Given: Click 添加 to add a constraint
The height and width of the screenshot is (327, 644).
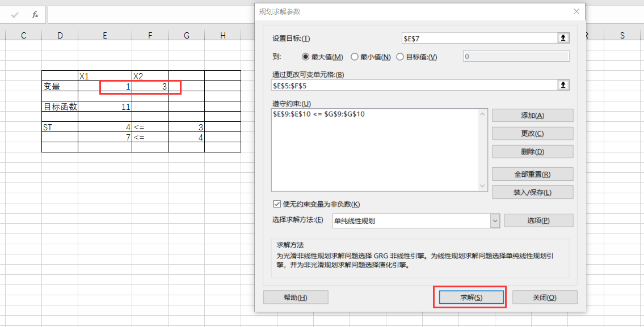Looking at the screenshot, I should point(531,115).
